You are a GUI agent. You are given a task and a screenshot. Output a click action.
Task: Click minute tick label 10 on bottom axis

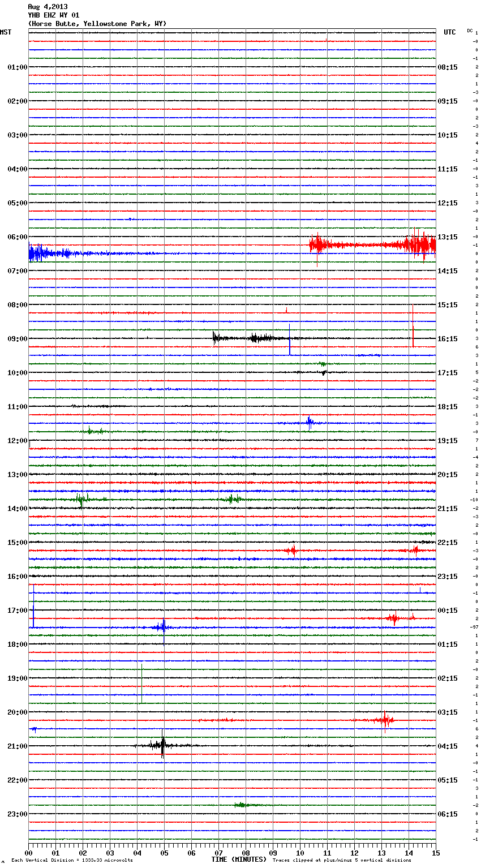(300, 853)
